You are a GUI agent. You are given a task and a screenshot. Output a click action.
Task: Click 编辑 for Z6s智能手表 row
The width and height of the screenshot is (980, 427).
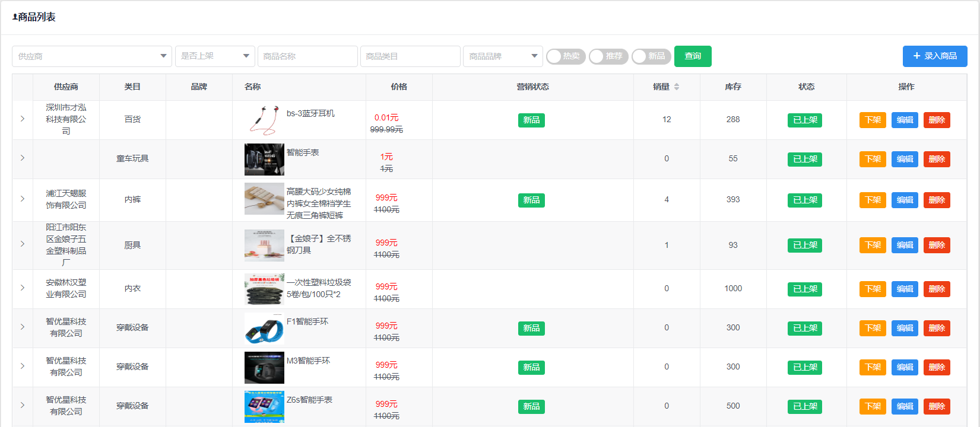click(905, 406)
